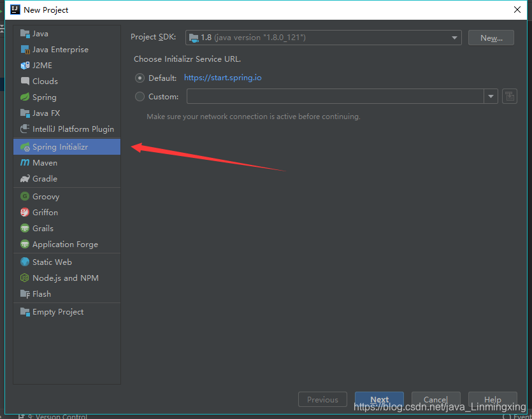The width and height of the screenshot is (532, 419).
Task: Choose the Griffon icon
Action: point(25,212)
